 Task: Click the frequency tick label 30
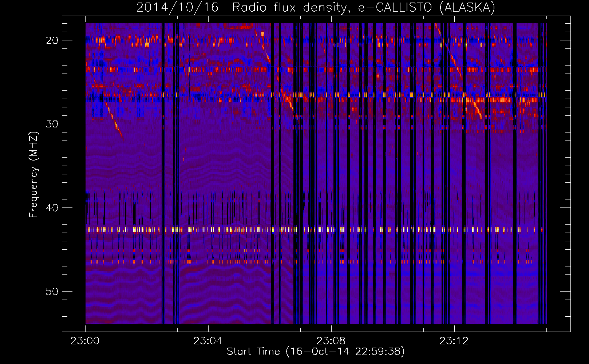(52, 124)
